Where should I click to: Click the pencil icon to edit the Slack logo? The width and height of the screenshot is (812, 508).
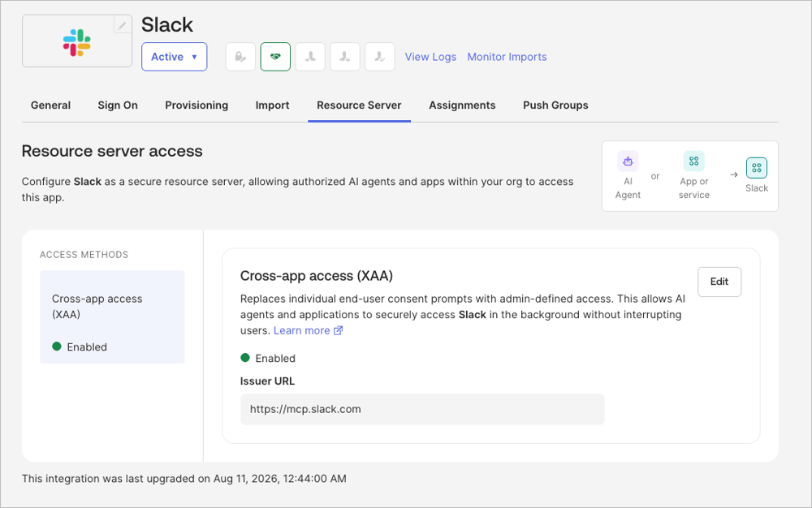pos(123,25)
